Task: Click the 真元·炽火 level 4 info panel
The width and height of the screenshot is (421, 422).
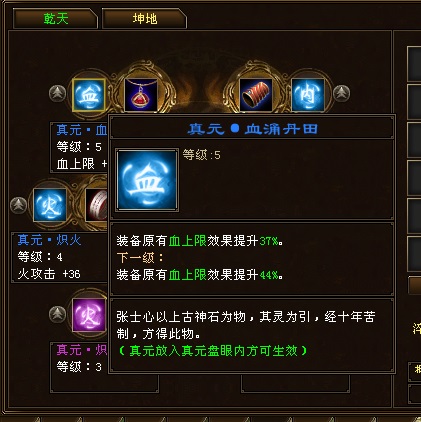Action: pyautogui.click(x=59, y=257)
